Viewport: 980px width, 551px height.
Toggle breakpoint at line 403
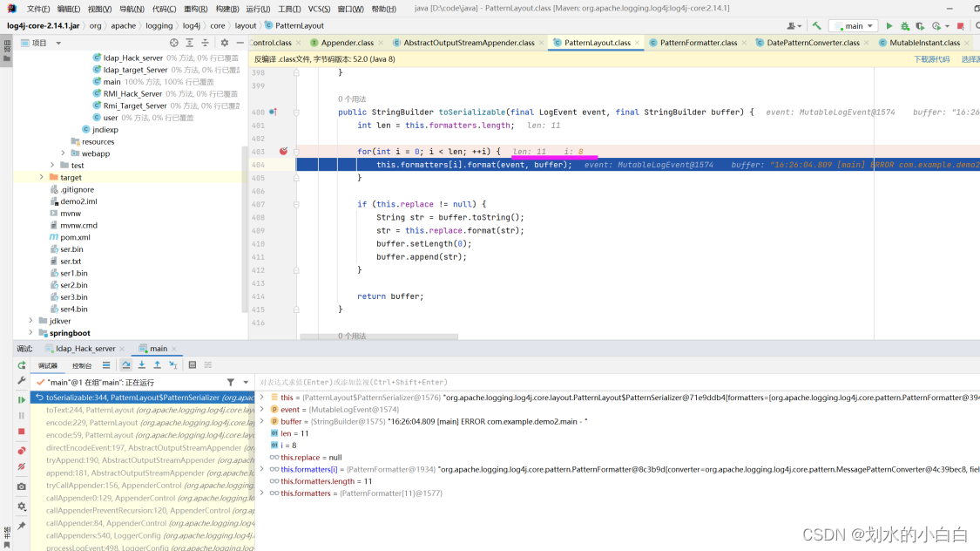[x=284, y=152]
